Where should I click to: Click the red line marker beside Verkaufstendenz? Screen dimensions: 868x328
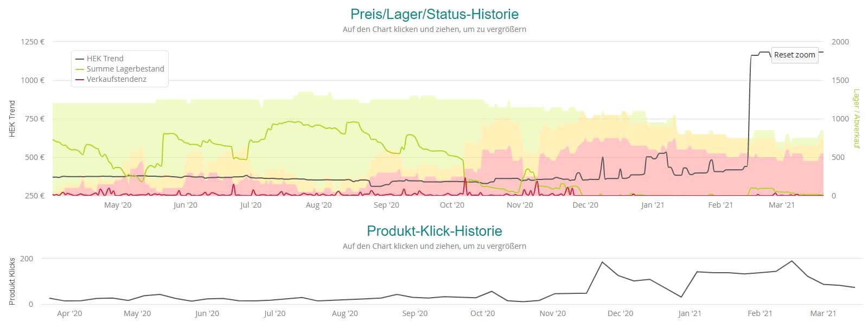pos(79,79)
